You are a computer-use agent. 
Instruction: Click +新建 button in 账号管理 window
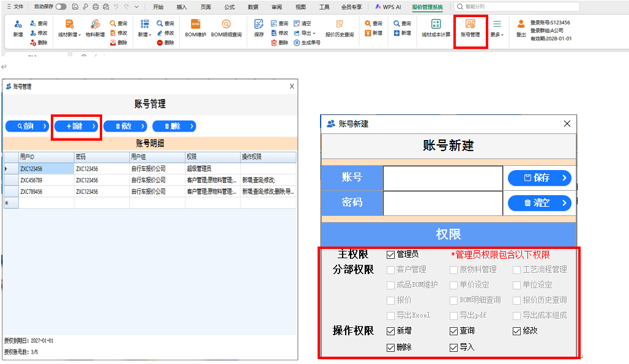(x=76, y=126)
